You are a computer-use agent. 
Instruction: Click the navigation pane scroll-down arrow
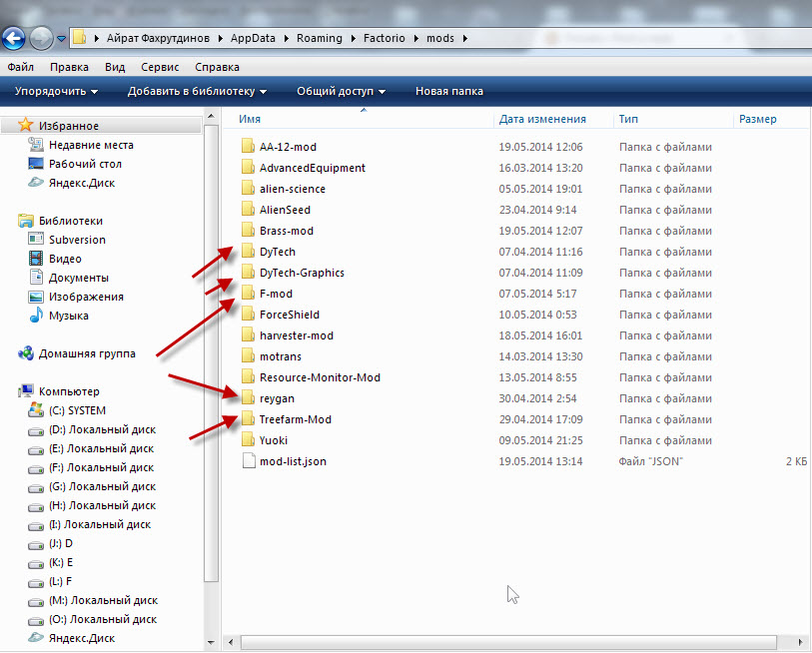click(211, 643)
